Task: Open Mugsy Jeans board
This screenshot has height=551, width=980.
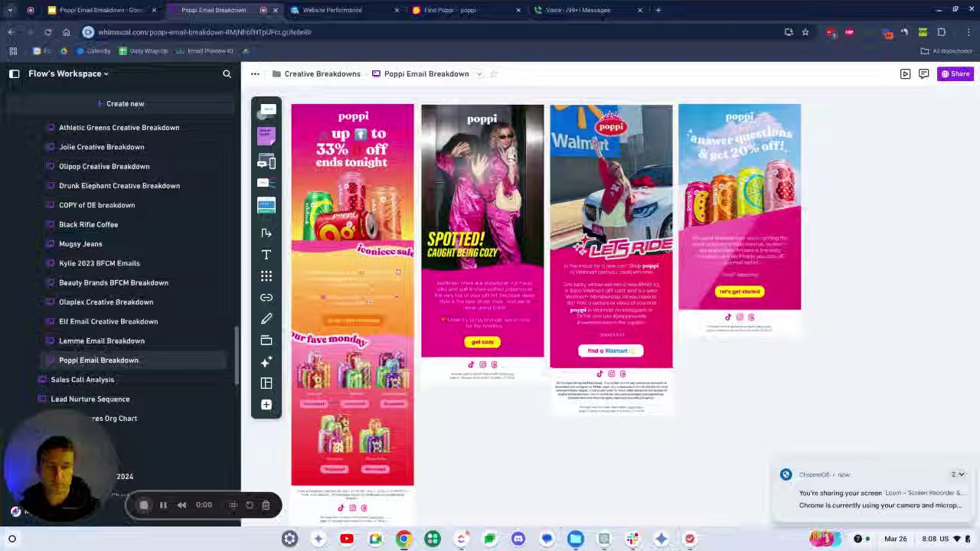Action: (x=80, y=244)
